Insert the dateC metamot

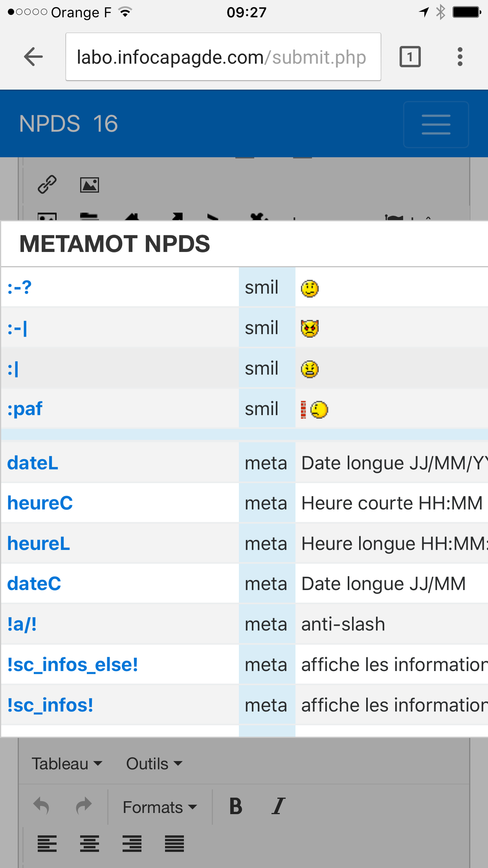point(34,584)
